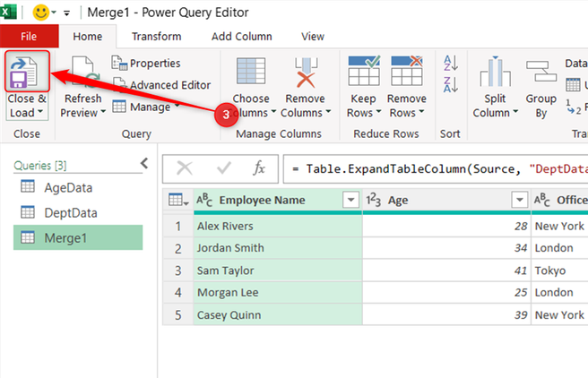Sort ascending with A-Z icon
Screen dimensions: 588x378
[x=450, y=63]
